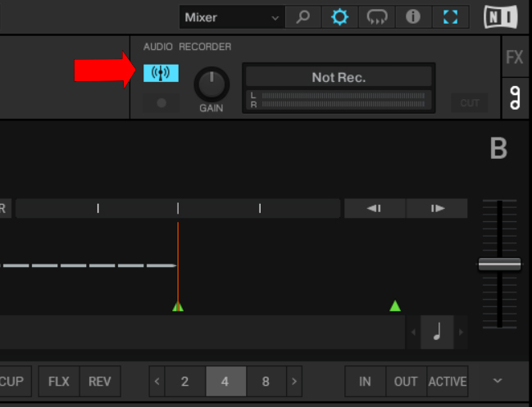
Task: Show larger loop sizes with right arrow
Action: coord(294,382)
